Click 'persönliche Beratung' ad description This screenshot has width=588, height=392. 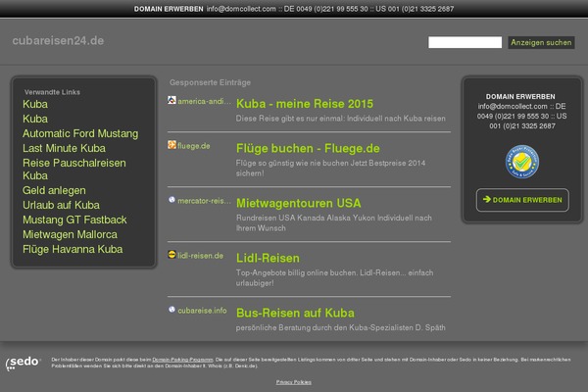(x=340, y=328)
